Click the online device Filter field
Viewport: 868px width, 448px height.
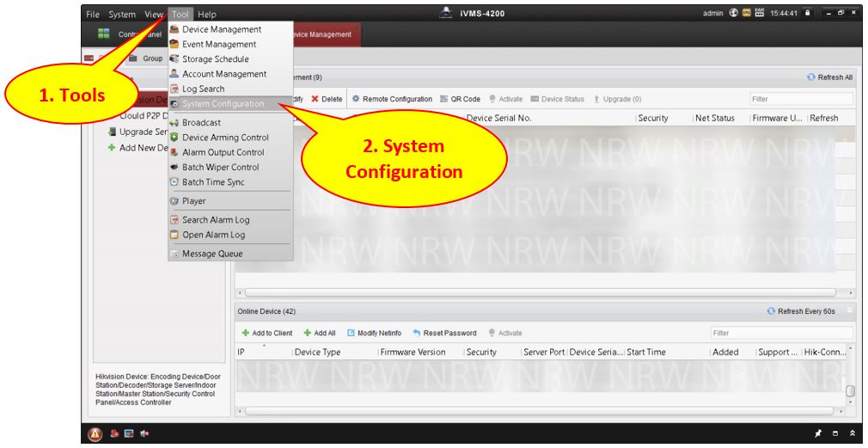click(782, 334)
